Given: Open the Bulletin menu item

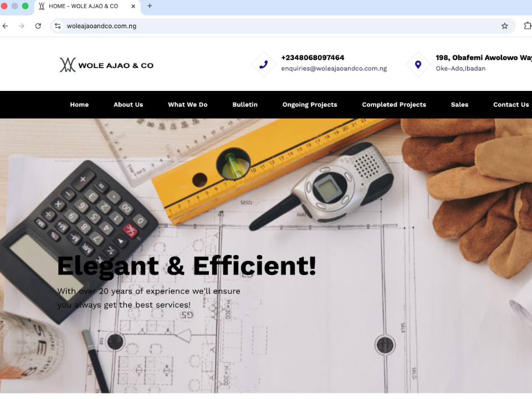Looking at the screenshot, I should click(245, 105).
